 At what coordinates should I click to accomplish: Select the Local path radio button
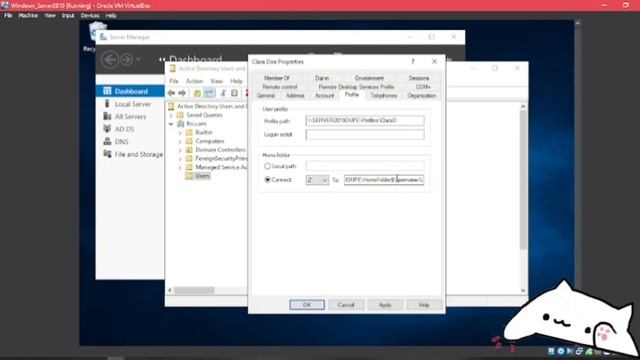click(267, 166)
